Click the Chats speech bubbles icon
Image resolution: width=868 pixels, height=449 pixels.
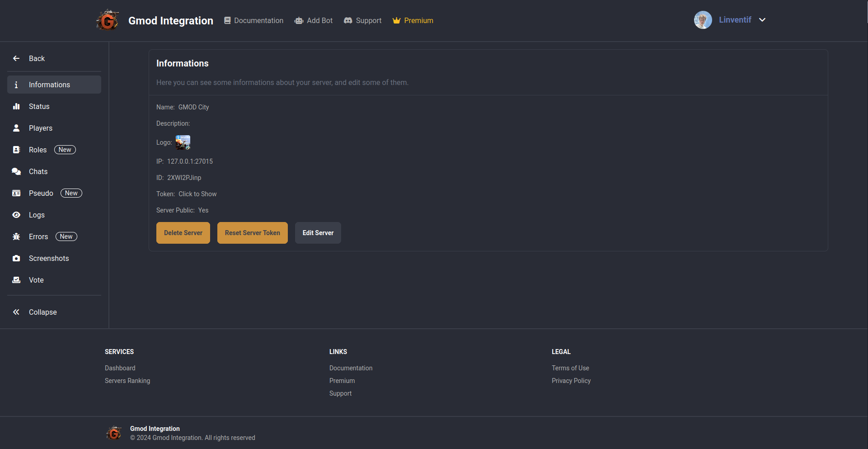[16, 171]
